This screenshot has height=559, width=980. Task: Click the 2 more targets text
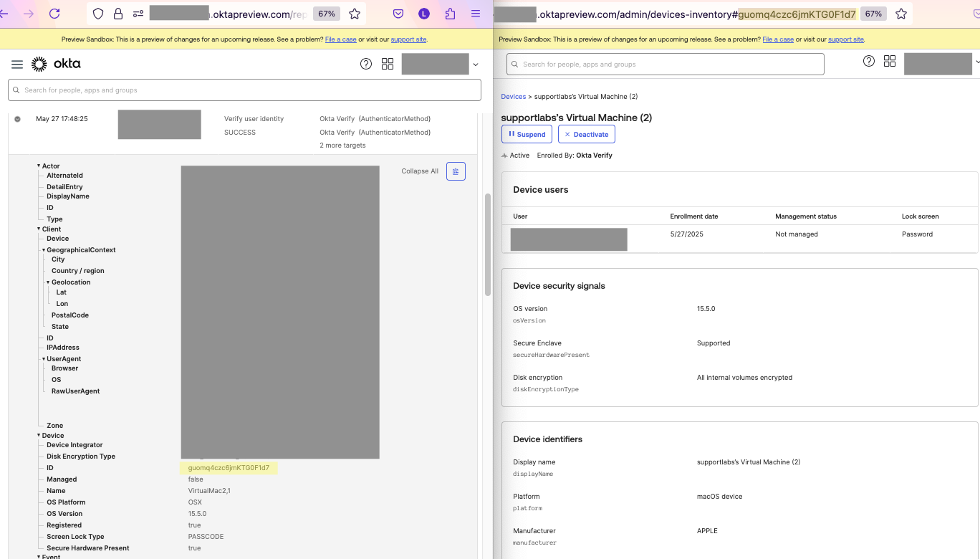(342, 145)
